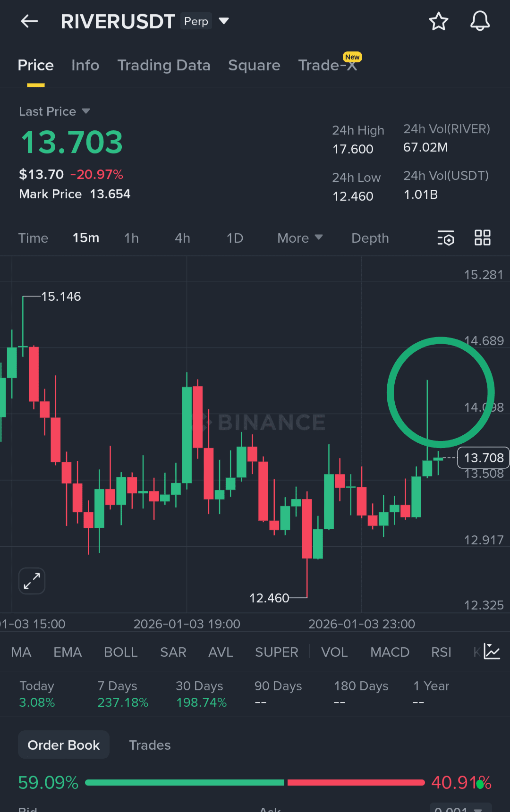Toggle the VOL sub-indicator
510x812 pixels.
click(x=334, y=652)
